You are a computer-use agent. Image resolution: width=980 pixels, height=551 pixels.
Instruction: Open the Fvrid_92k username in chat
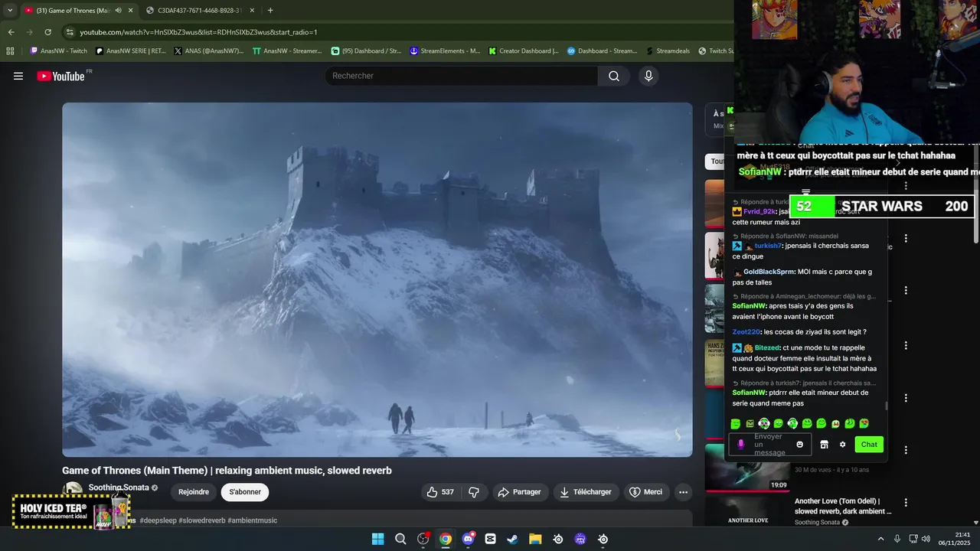pyautogui.click(x=759, y=211)
